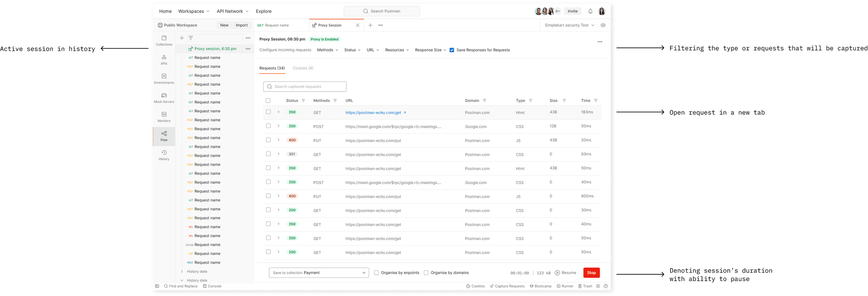868x296 pixels.
Task: Open external link icon for postman-echo.com/get
Action: [x=405, y=113]
